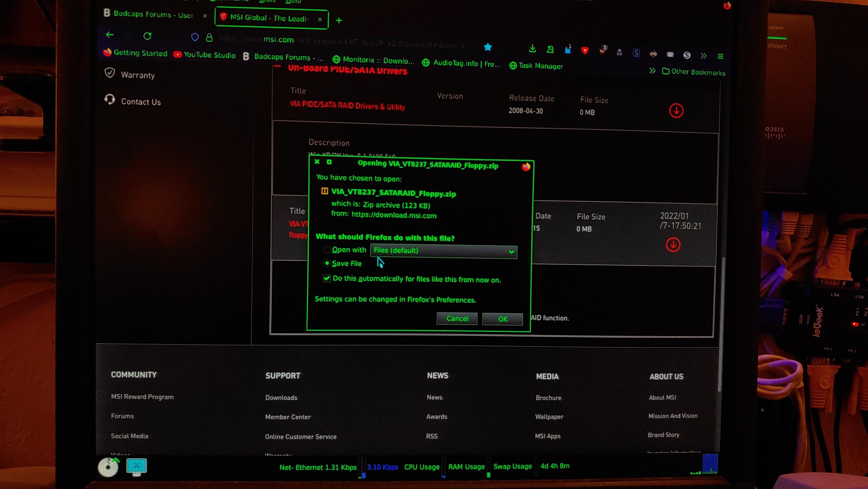868x489 pixels.
Task: Go back with the back arrow
Action: tap(109, 35)
